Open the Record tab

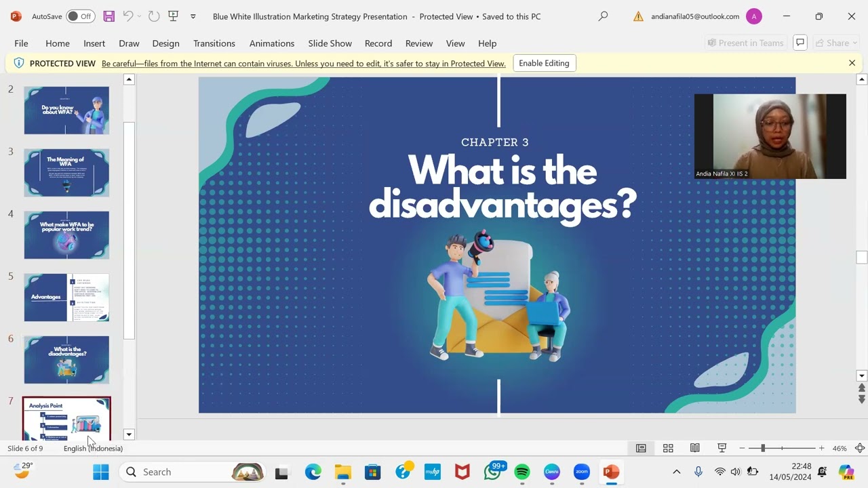point(378,43)
